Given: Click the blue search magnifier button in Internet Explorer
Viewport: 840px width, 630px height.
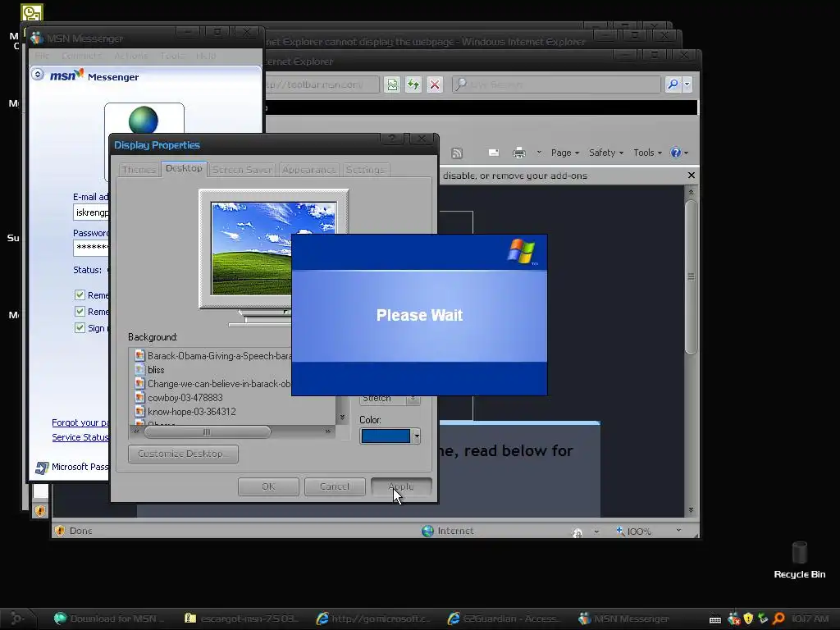Looking at the screenshot, I should click(673, 84).
